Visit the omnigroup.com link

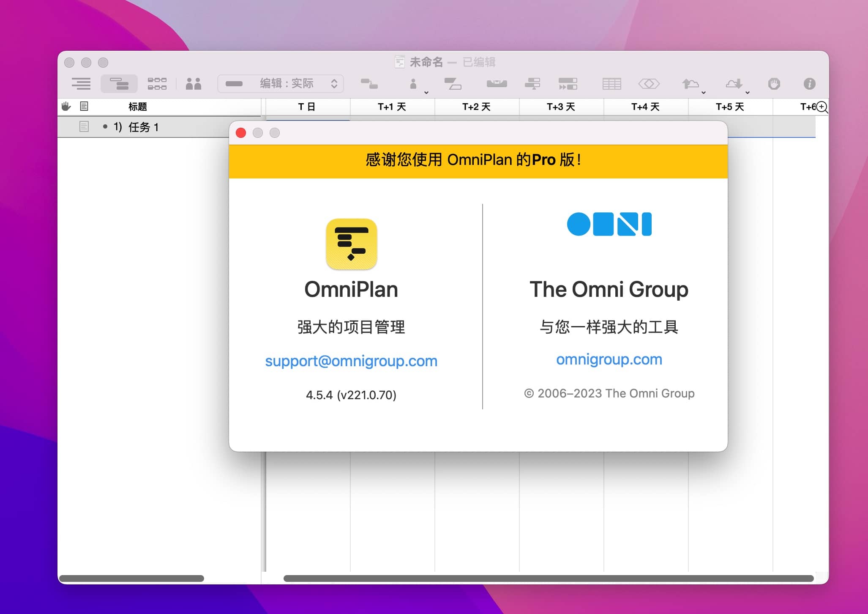pyautogui.click(x=609, y=359)
